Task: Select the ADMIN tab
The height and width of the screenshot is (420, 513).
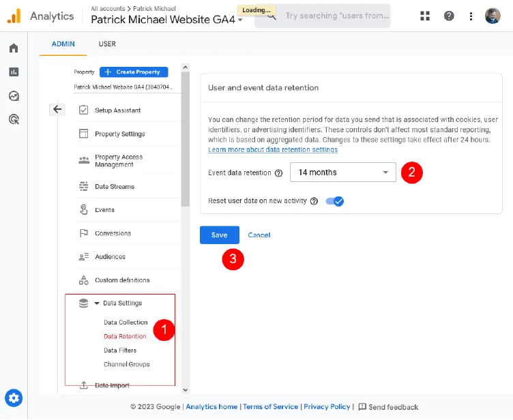Action: (63, 44)
